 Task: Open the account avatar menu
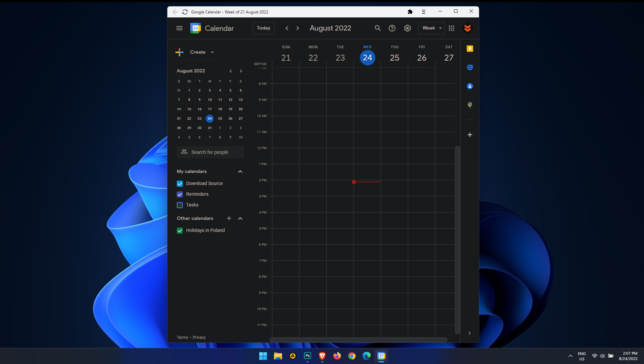(468, 28)
